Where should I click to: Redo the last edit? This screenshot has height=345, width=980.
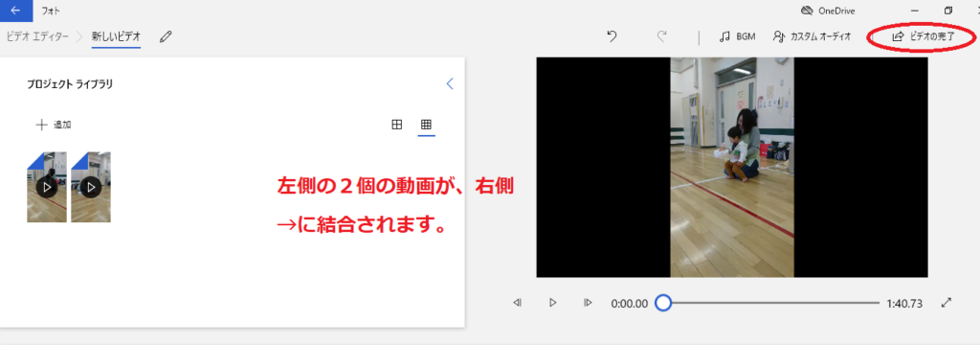tap(662, 36)
